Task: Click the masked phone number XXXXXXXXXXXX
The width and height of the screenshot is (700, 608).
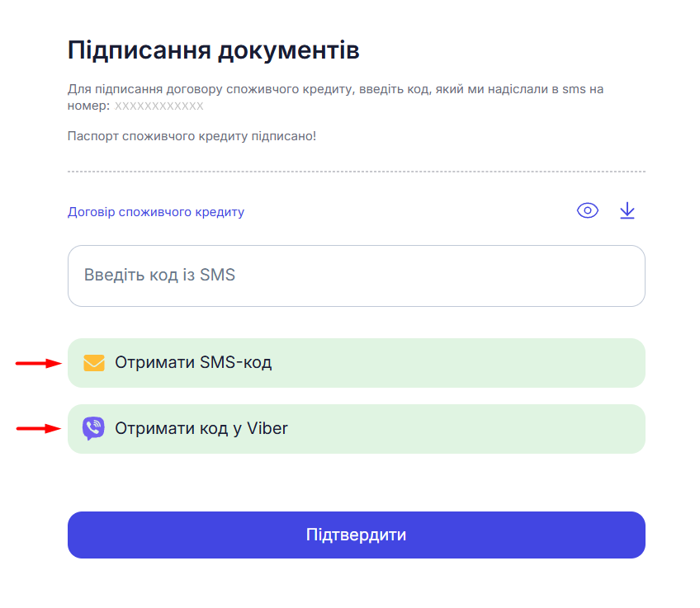Action: pos(158,106)
